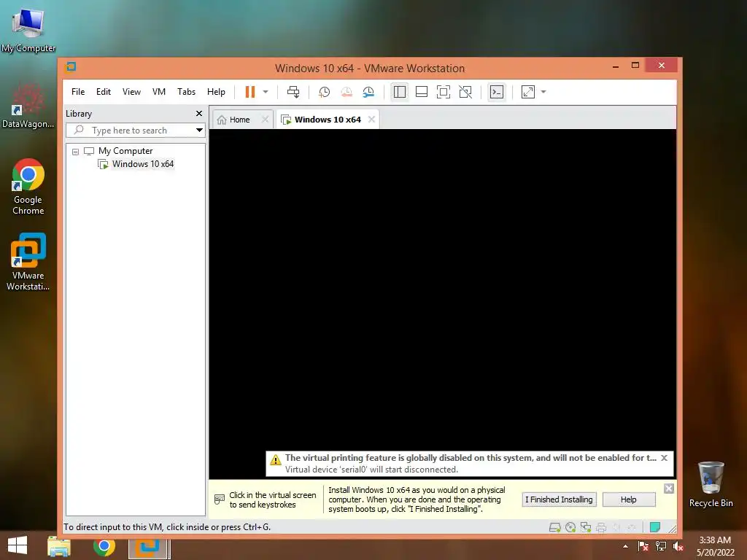Click the Ctrl+G status bar message
This screenshot has height=560, width=747.
[x=167, y=527]
